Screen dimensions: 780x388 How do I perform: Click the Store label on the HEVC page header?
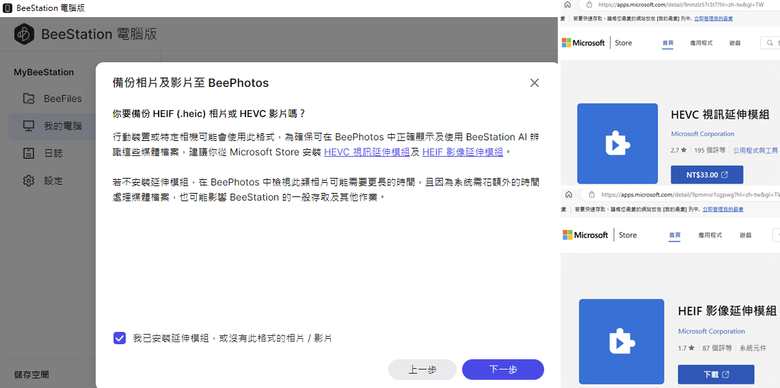[x=623, y=43]
